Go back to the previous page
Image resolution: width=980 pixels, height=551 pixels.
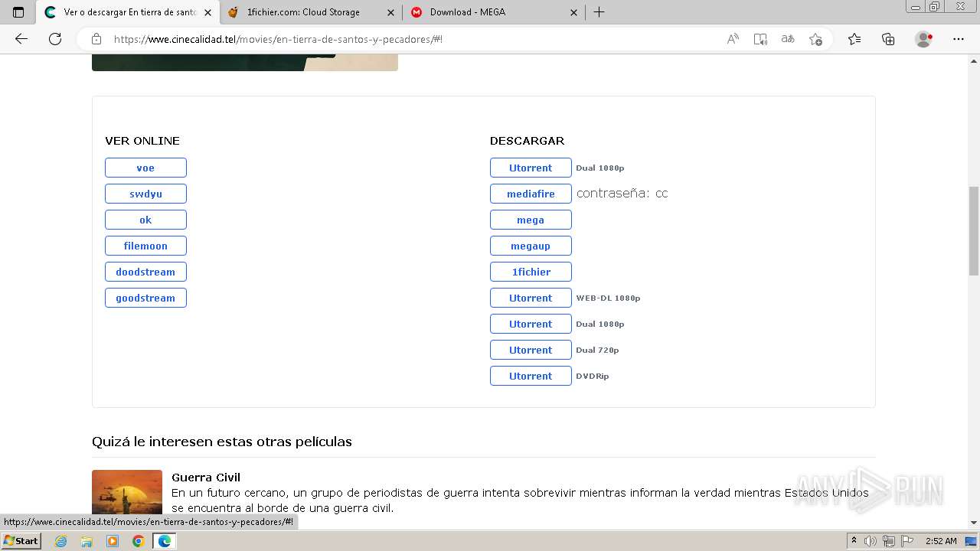tap(21, 39)
